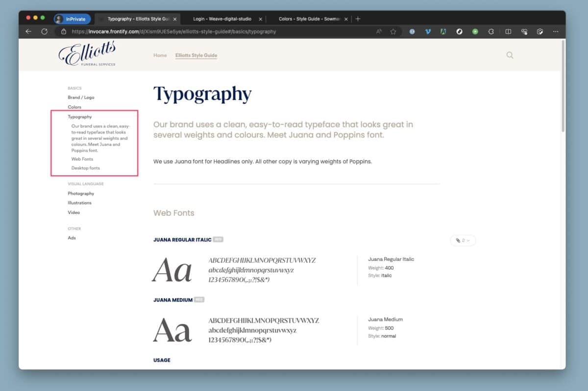Open the site permissions padlock icon
Image resolution: width=588 pixels, height=391 pixels.
(x=64, y=31)
